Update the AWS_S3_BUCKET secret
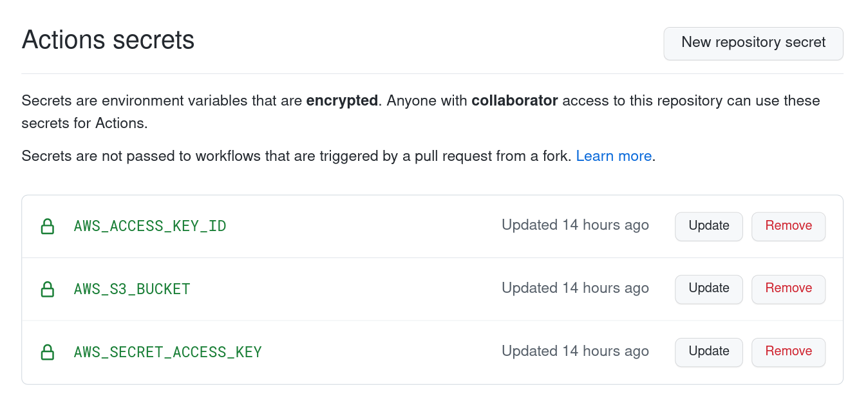The height and width of the screenshot is (419, 868). (x=708, y=289)
